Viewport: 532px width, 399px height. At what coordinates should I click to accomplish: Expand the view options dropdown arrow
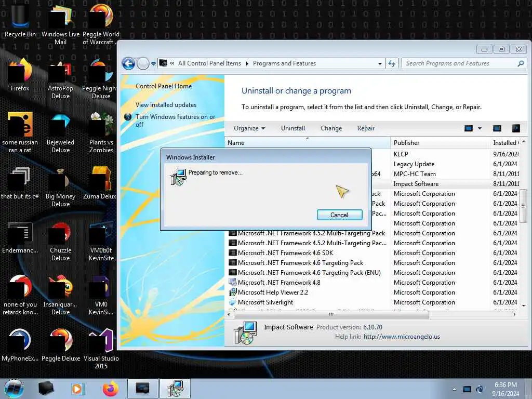[480, 128]
